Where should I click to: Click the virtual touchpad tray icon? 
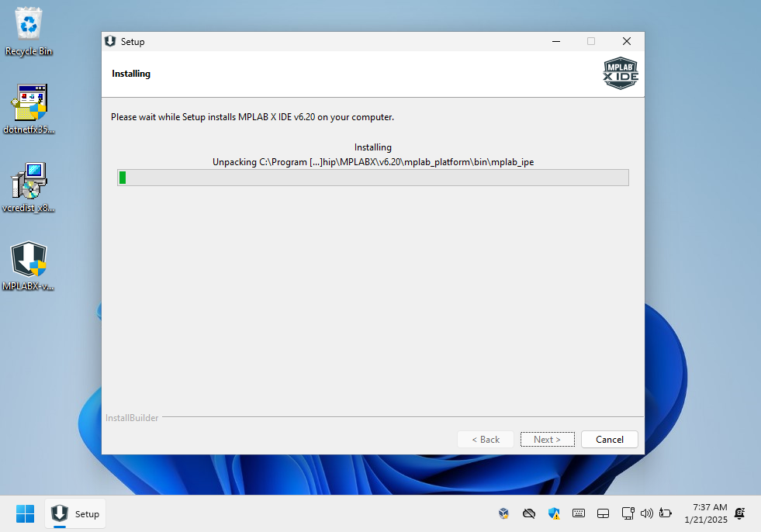pos(603,513)
